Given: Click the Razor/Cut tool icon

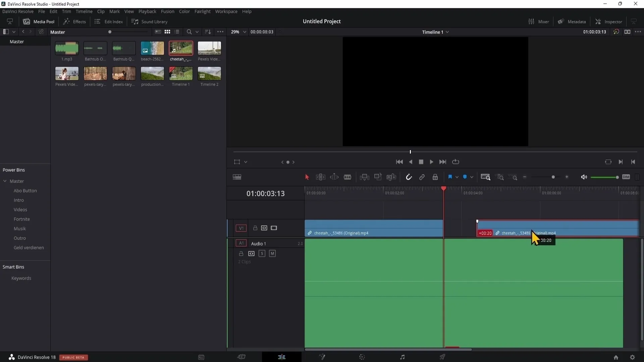Looking at the screenshot, I should point(347,177).
